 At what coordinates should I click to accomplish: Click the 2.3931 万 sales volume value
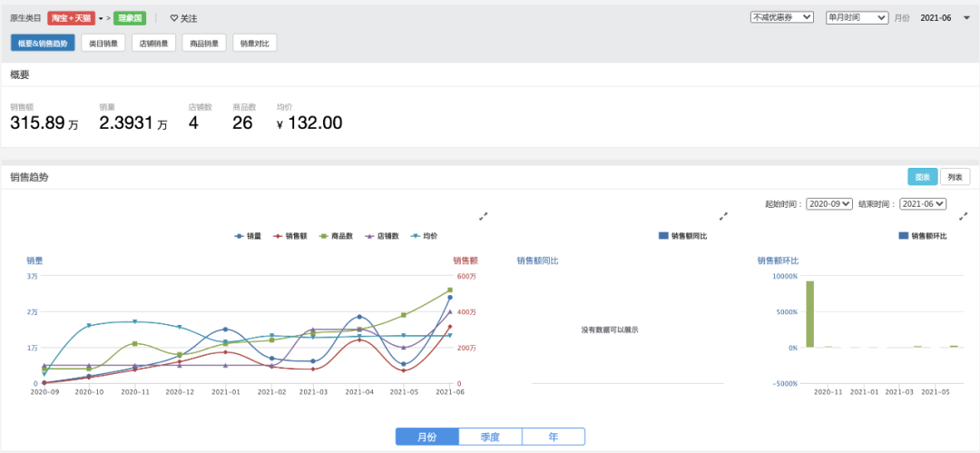point(133,123)
